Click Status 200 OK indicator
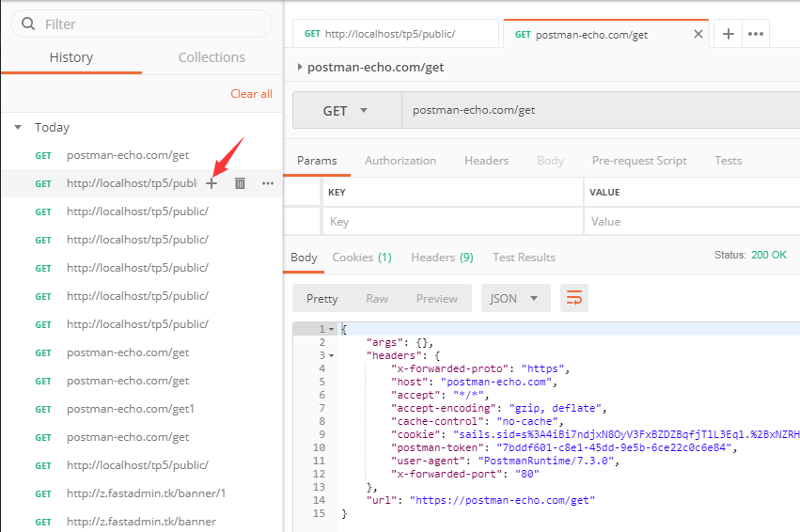 point(750,255)
